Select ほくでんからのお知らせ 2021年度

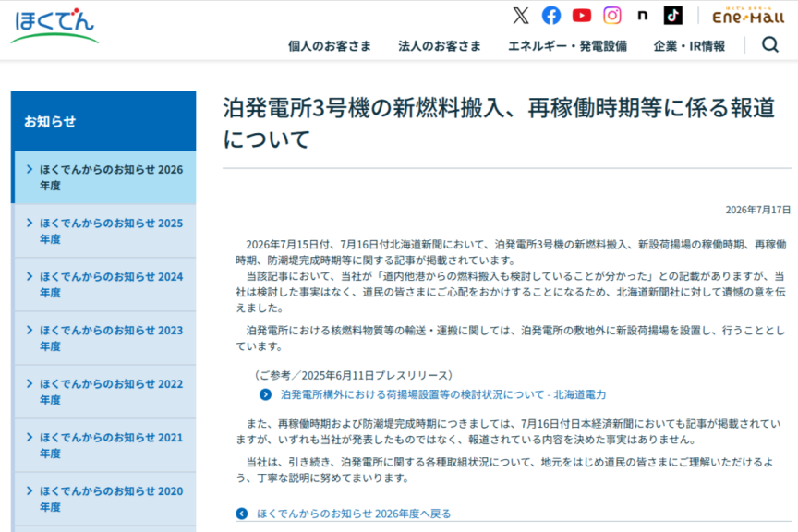coord(103,445)
